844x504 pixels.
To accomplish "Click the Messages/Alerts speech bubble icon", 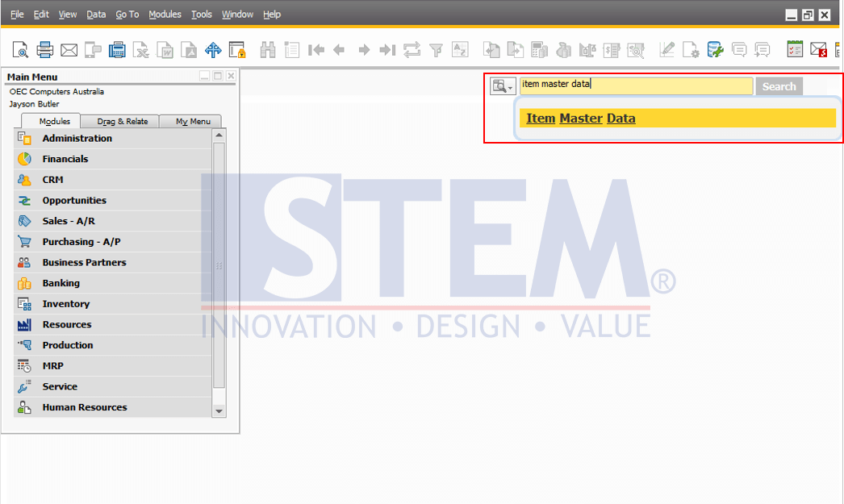I will tap(739, 50).
